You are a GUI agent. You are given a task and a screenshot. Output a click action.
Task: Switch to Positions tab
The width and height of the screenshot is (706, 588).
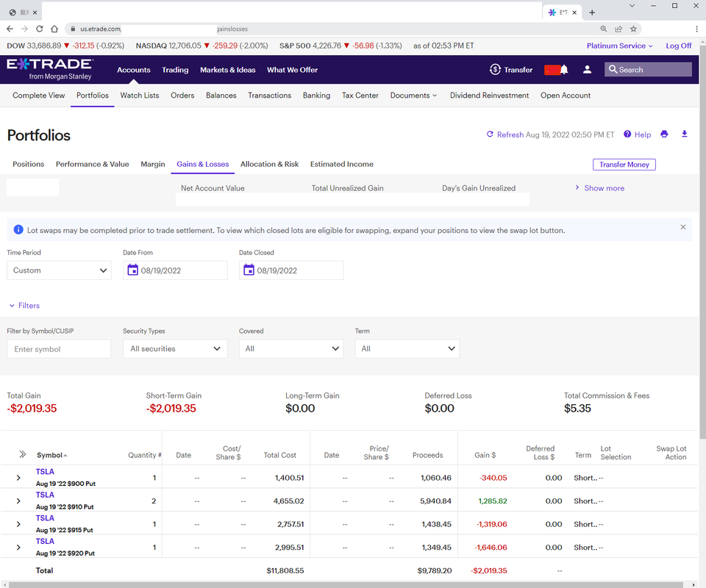(29, 164)
